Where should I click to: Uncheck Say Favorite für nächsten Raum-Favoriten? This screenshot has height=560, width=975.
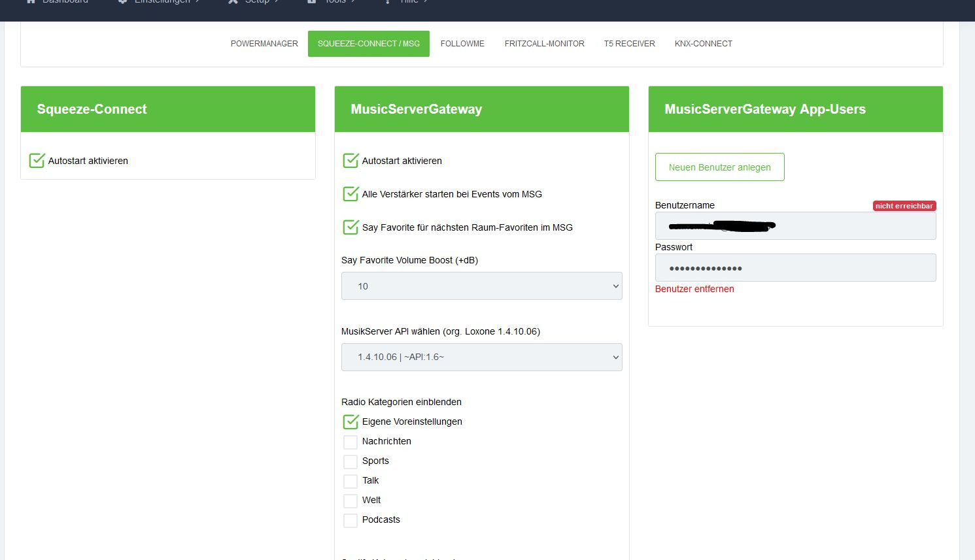[351, 227]
